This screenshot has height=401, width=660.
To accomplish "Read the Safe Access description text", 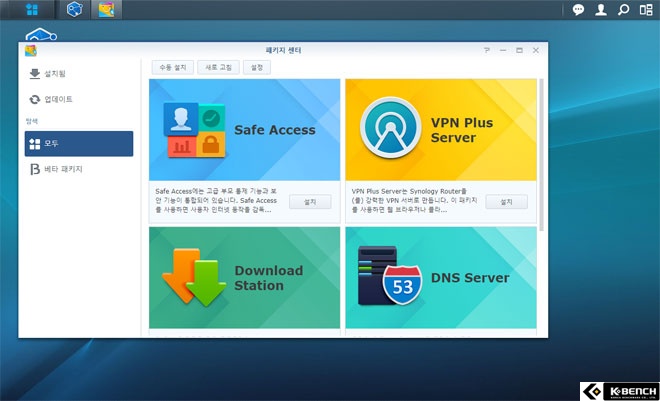I will point(216,200).
